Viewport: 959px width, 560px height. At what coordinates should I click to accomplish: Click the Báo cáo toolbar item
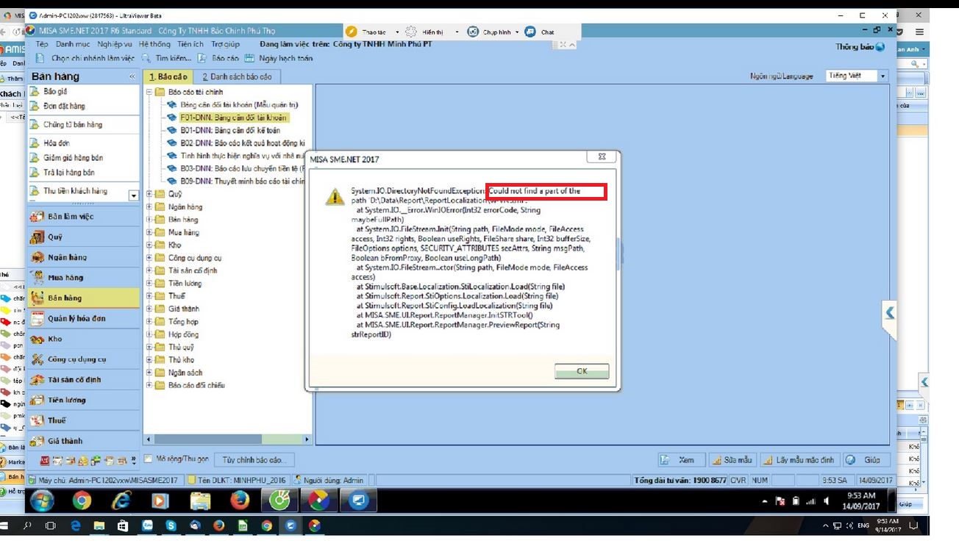pyautogui.click(x=218, y=58)
